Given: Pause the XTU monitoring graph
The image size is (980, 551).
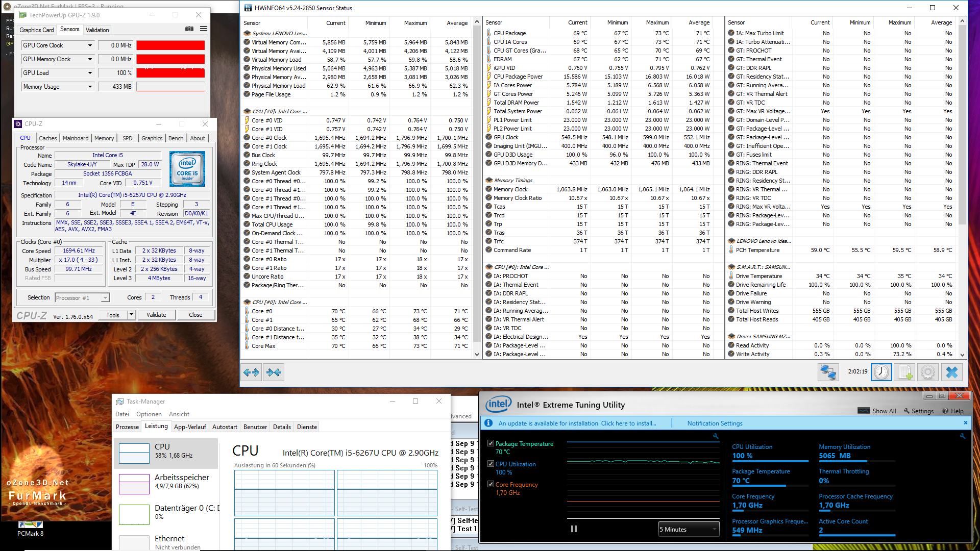Looking at the screenshot, I should 574,529.
